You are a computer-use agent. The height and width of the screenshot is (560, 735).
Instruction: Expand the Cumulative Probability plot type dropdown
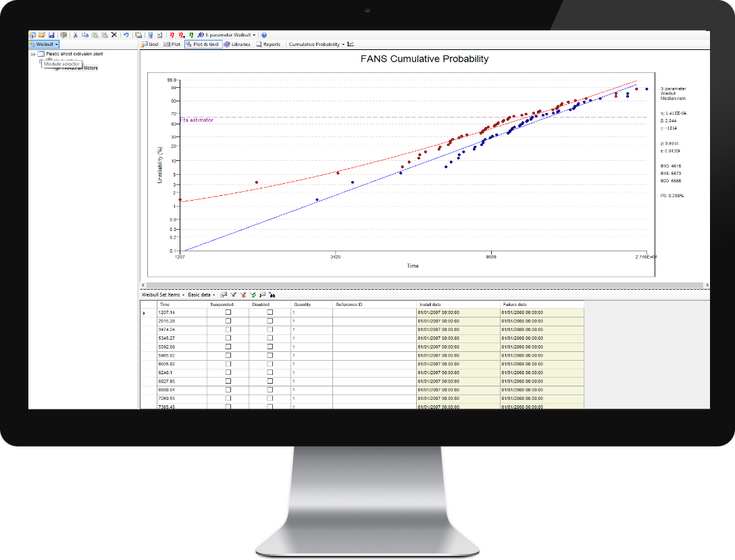tap(316, 45)
